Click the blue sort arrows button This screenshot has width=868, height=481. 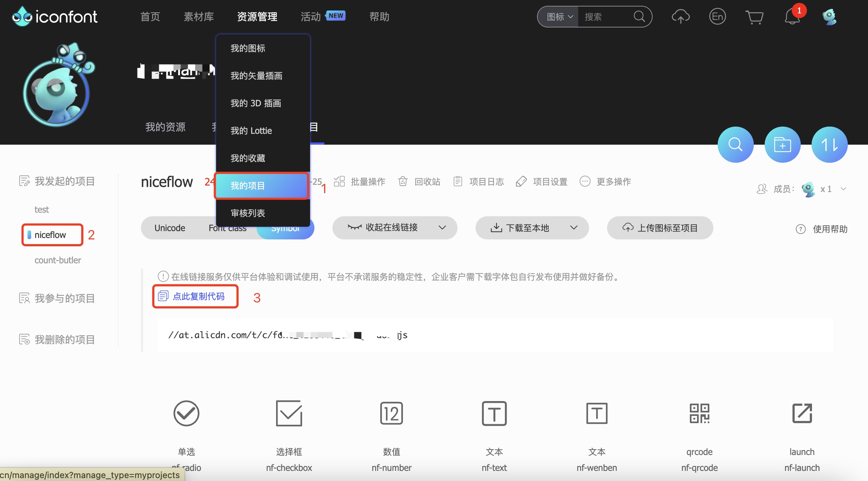(x=829, y=145)
